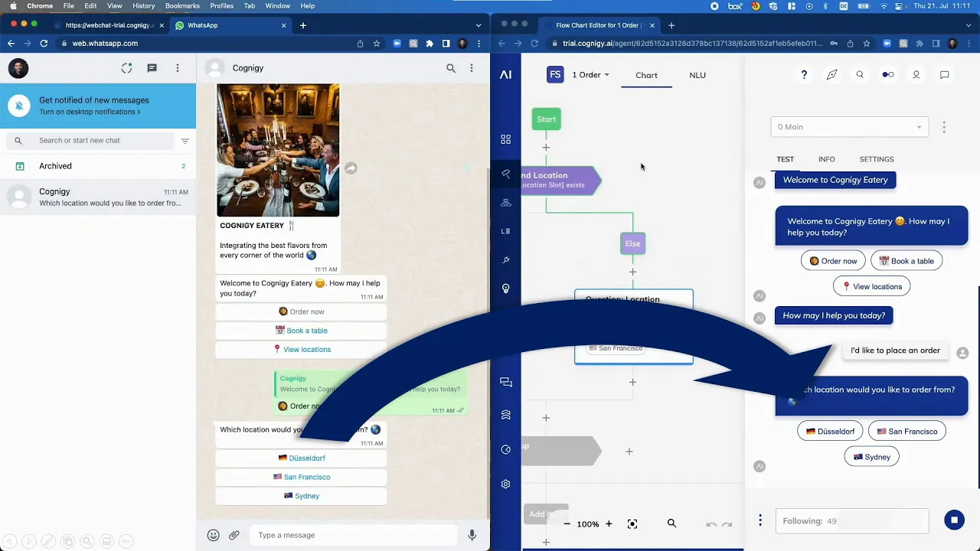Click Düsseldorf button in Cognigy test panel
The image size is (980, 551).
(830, 432)
